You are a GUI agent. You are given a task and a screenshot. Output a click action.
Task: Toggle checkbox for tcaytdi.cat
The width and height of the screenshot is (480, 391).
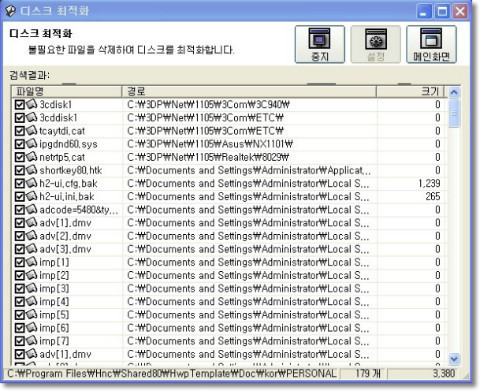pyautogui.click(x=20, y=131)
